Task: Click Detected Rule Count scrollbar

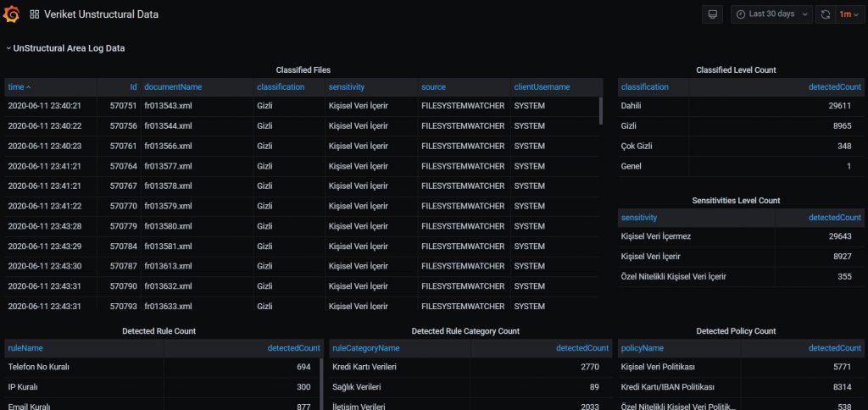Action: point(321,385)
